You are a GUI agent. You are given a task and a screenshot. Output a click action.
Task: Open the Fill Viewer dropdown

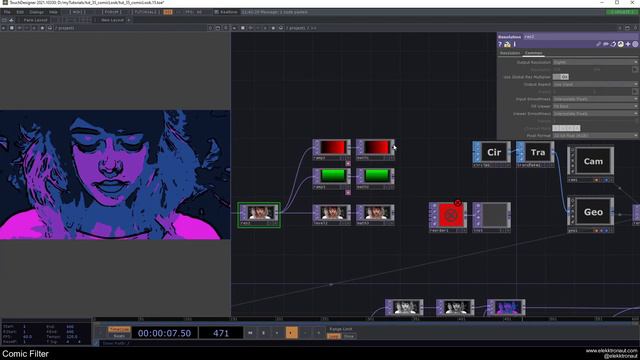tap(595, 106)
